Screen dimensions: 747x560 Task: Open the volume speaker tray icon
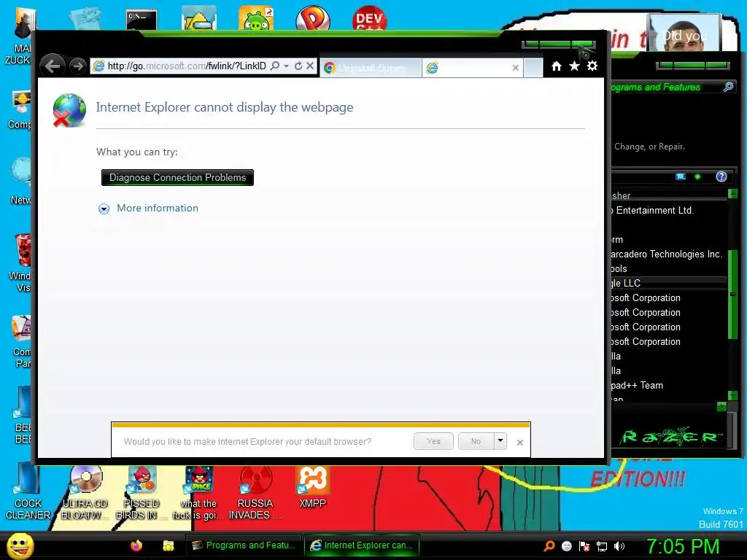[x=619, y=545]
